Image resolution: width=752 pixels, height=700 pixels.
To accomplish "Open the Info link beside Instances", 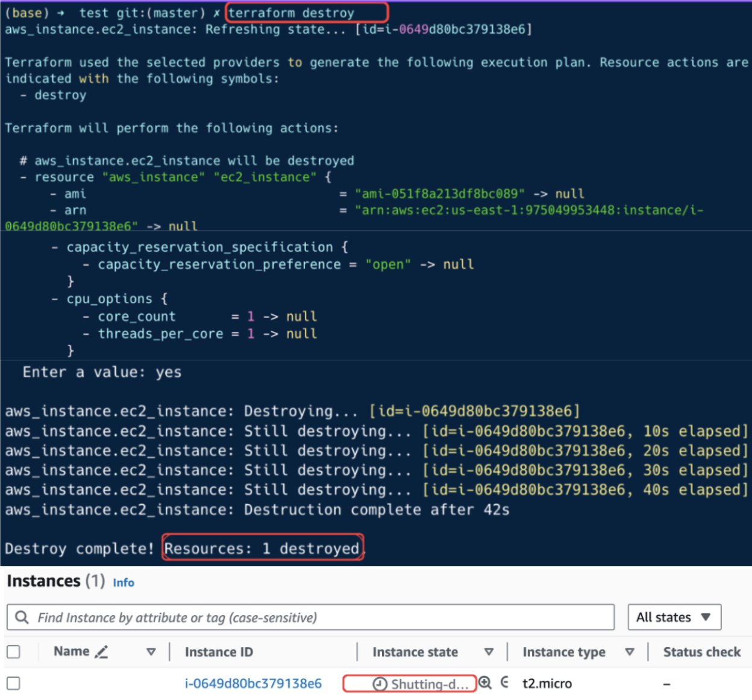I will pyautogui.click(x=124, y=583).
